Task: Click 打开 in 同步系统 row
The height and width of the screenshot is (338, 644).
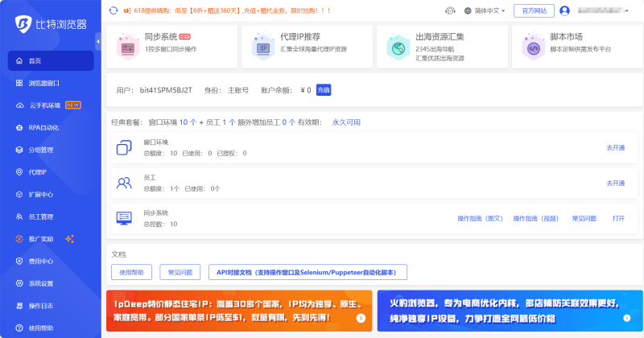Action: click(x=618, y=218)
